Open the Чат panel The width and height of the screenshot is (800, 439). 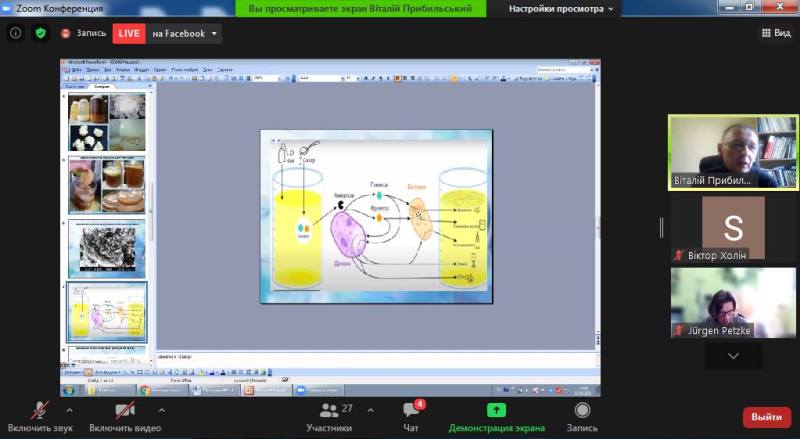coord(411,417)
